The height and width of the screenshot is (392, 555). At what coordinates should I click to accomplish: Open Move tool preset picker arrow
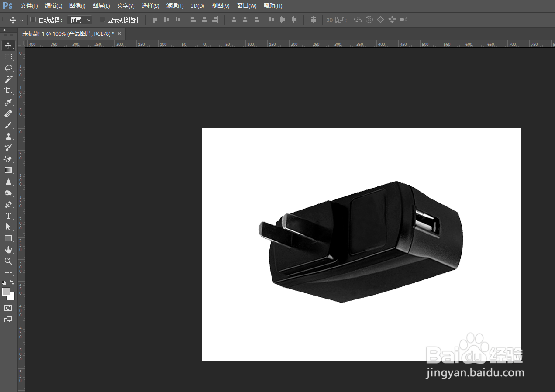pyautogui.click(x=21, y=20)
